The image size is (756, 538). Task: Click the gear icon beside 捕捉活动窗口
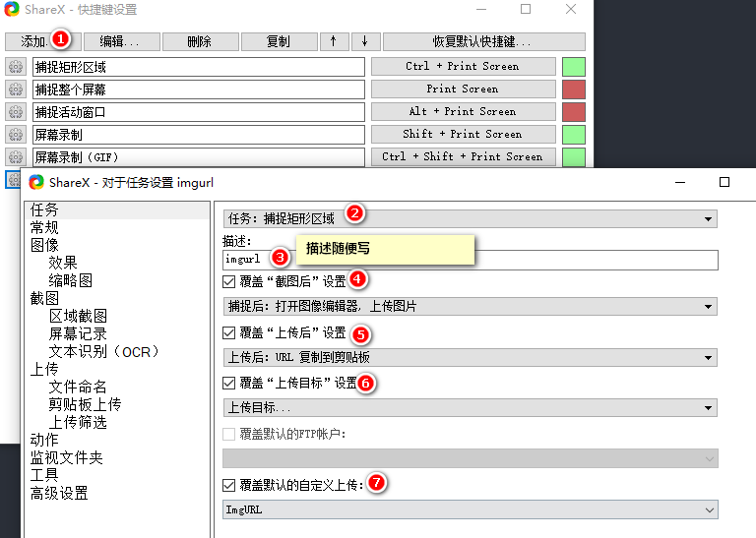(x=15, y=112)
